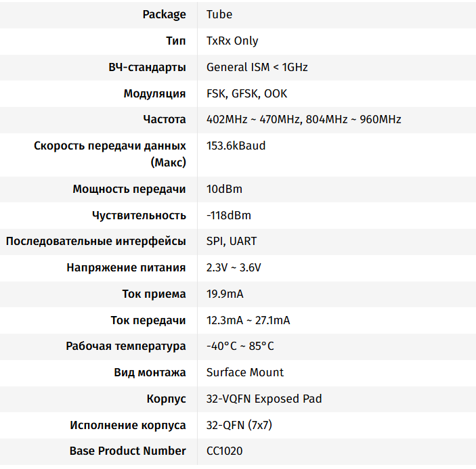The image size is (476, 469).
Task: Click the 'CC1020' base product number
Action: click(x=224, y=451)
